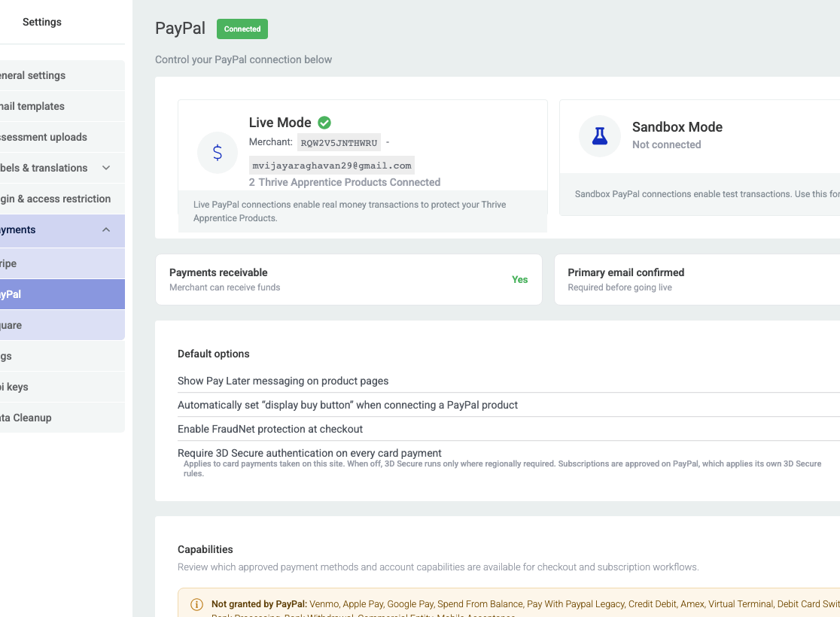Click '2 Thrive Apprentice Products Connected'
Viewport: 840px width, 617px height.
[345, 182]
